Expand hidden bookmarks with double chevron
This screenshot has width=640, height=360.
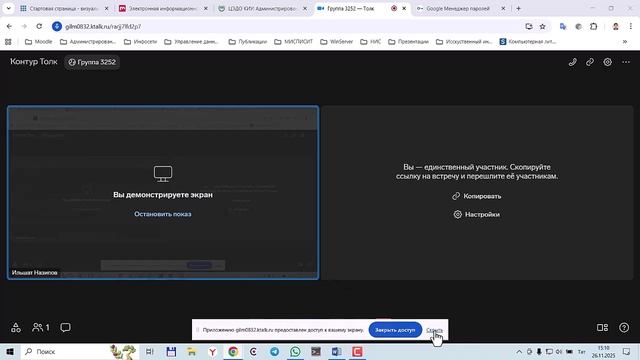pyautogui.click(x=624, y=42)
